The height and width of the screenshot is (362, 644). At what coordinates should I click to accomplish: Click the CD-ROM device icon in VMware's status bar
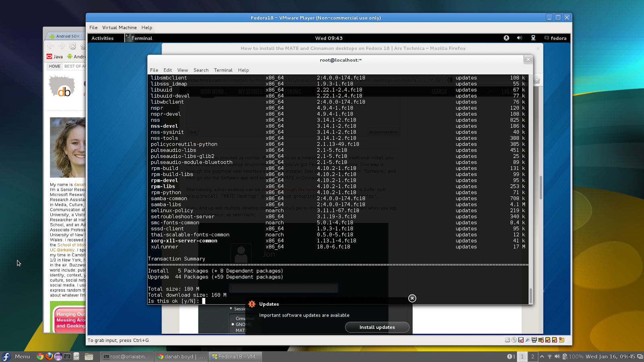[x=514, y=340]
